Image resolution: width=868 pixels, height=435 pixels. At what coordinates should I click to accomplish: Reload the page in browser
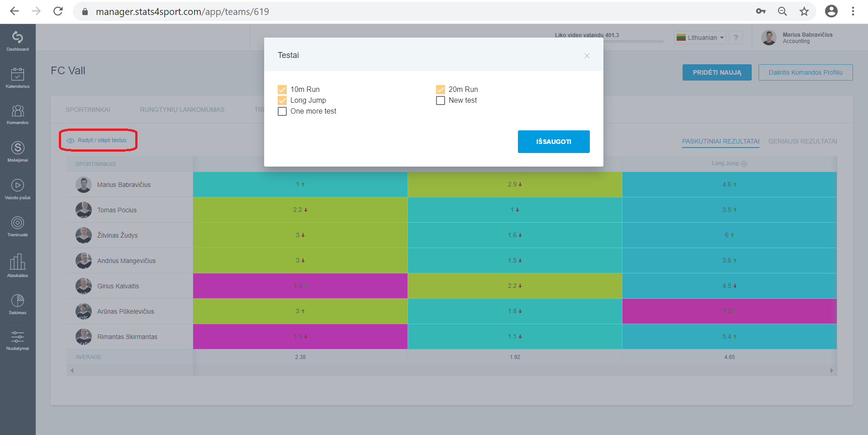58,11
